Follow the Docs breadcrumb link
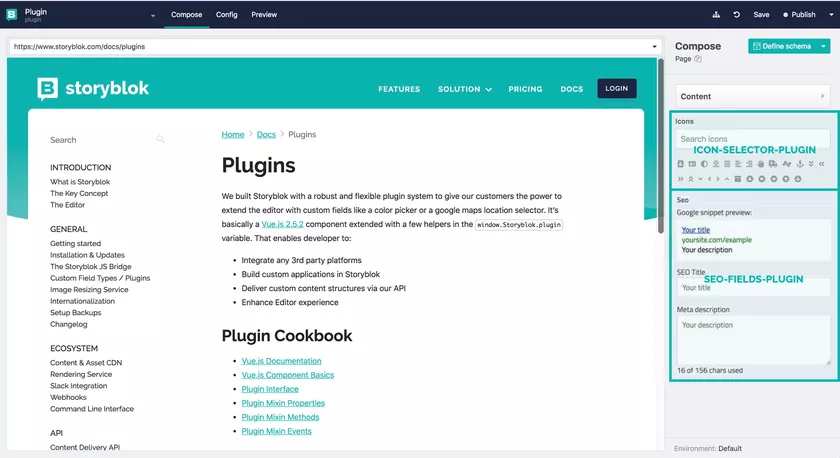The height and width of the screenshot is (458, 840). (x=266, y=134)
